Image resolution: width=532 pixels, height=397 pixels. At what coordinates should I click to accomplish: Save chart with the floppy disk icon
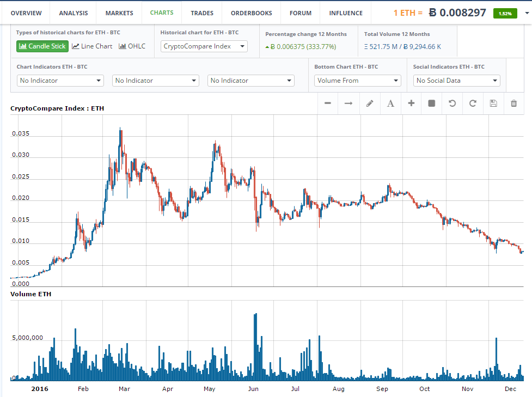click(493, 103)
